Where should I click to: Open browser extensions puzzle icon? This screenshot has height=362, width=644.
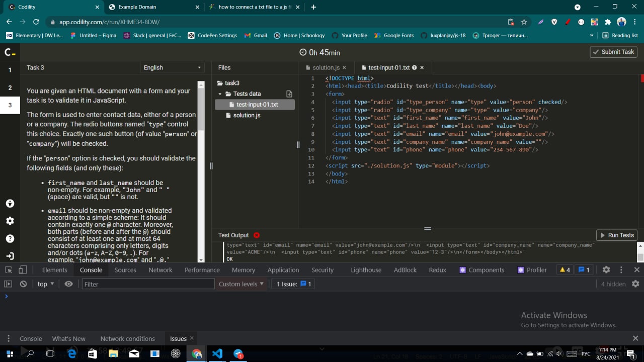pos(608,22)
